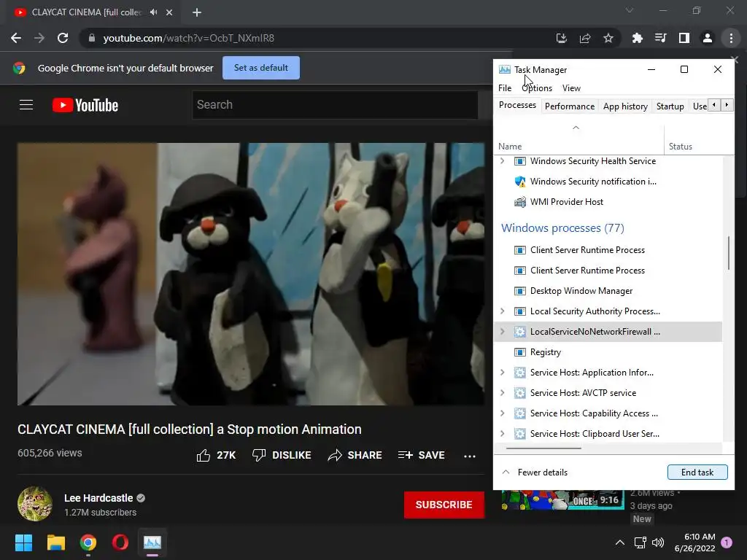Bookmark this page with the star
747x560 pixels.
tap(608, 38)
